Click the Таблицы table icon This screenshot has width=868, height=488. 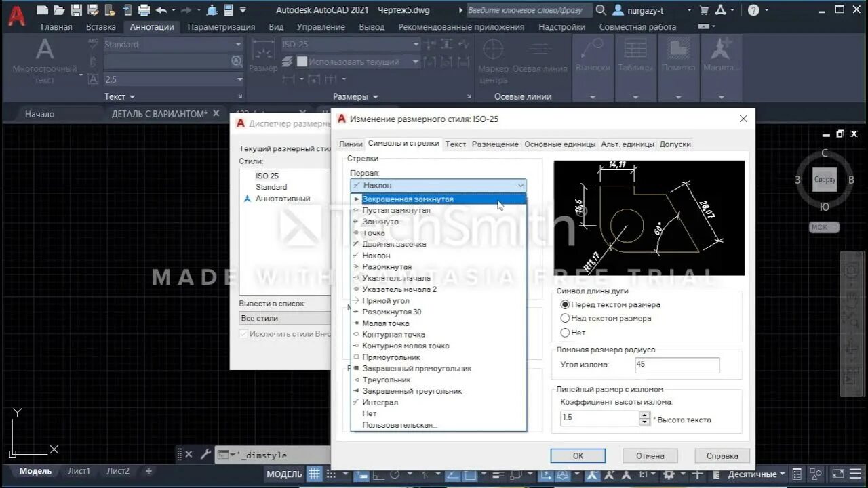pyautogui.click(x=635, y=49)
